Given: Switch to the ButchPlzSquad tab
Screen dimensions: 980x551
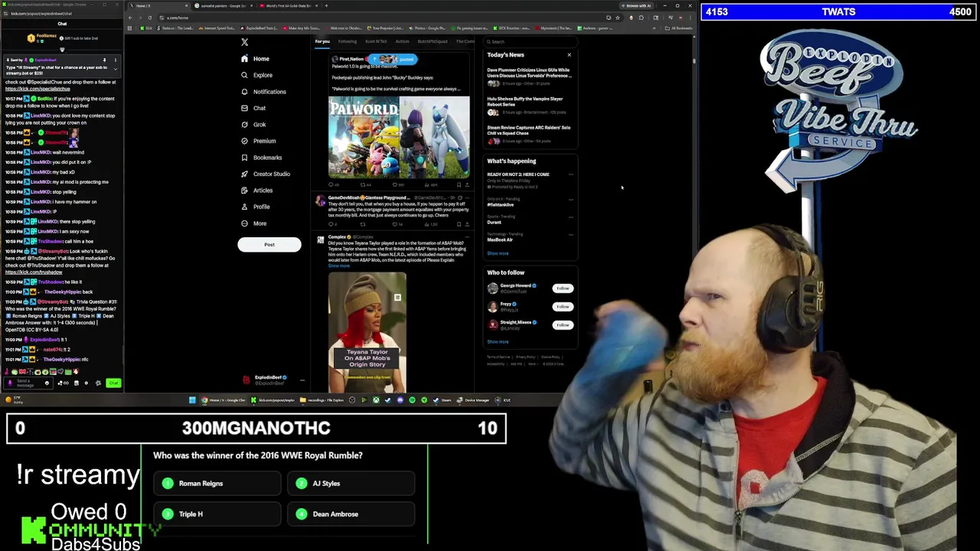Looking at the screenshot, I should pos(433,41).
